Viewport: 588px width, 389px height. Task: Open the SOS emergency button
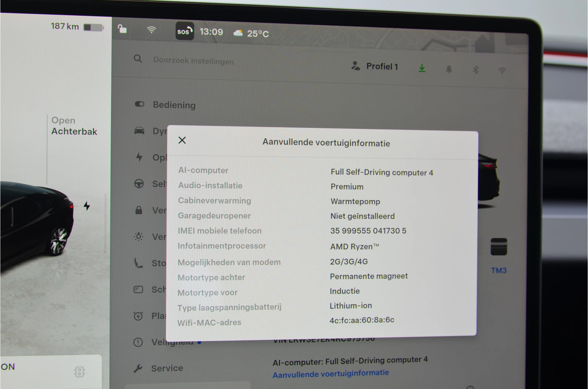click(x=185, y=31)
